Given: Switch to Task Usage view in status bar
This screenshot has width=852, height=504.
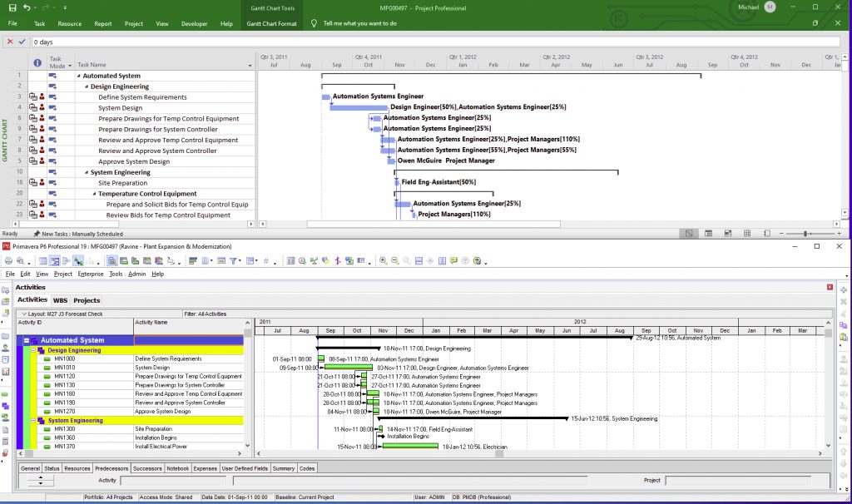Looking at the screenshot, I should pos(709,234).
